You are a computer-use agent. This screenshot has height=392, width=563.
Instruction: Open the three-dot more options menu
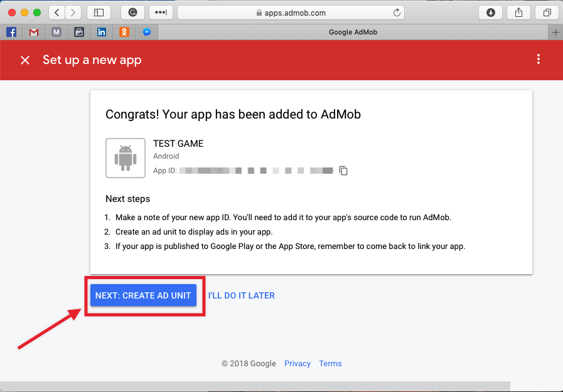click(x=539, y=59)
